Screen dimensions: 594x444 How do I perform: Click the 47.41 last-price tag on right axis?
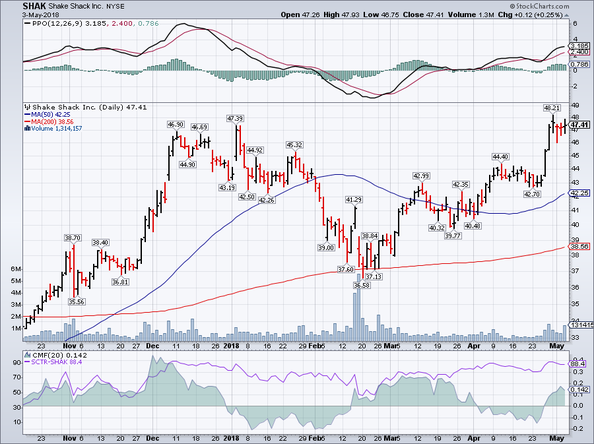[x=580, y=125]
